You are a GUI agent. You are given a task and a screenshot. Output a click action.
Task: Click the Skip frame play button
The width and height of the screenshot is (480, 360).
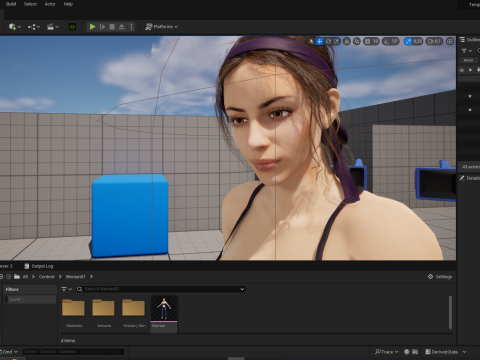(103, 27)
